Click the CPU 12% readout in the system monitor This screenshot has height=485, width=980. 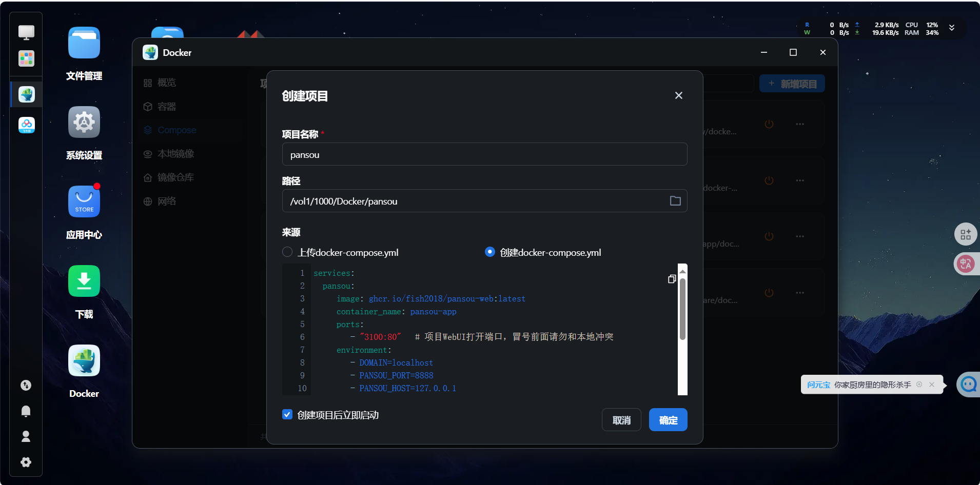click(x=922, y=25)
